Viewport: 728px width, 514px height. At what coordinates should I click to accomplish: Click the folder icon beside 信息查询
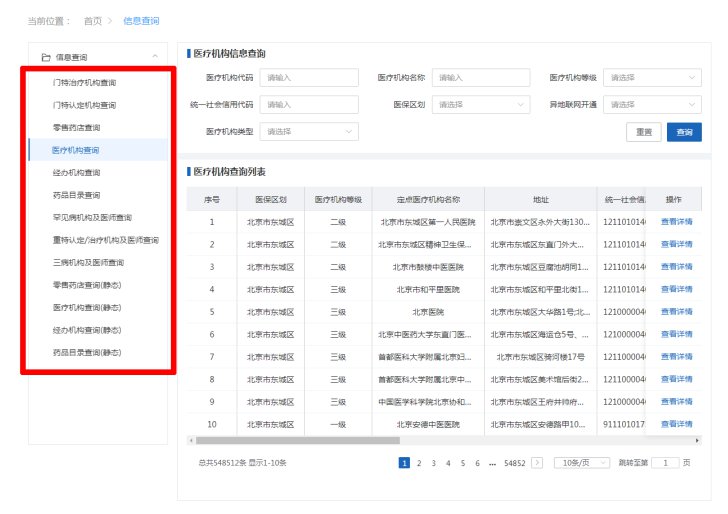(45, 57)
